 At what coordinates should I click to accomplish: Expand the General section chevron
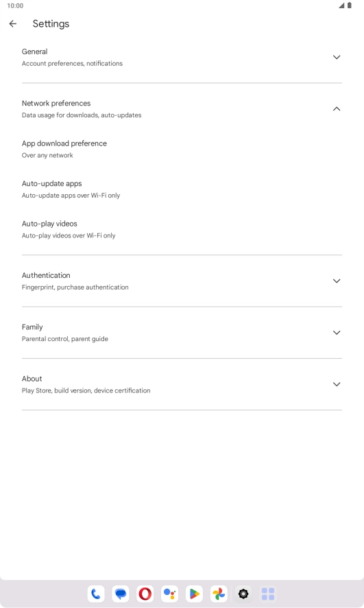point(337,58)
